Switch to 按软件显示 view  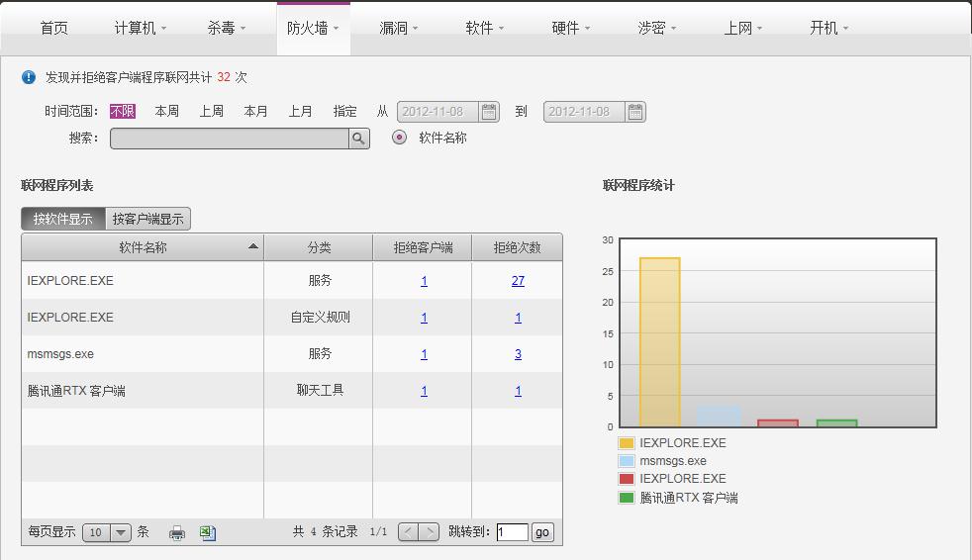pos(63,219)
